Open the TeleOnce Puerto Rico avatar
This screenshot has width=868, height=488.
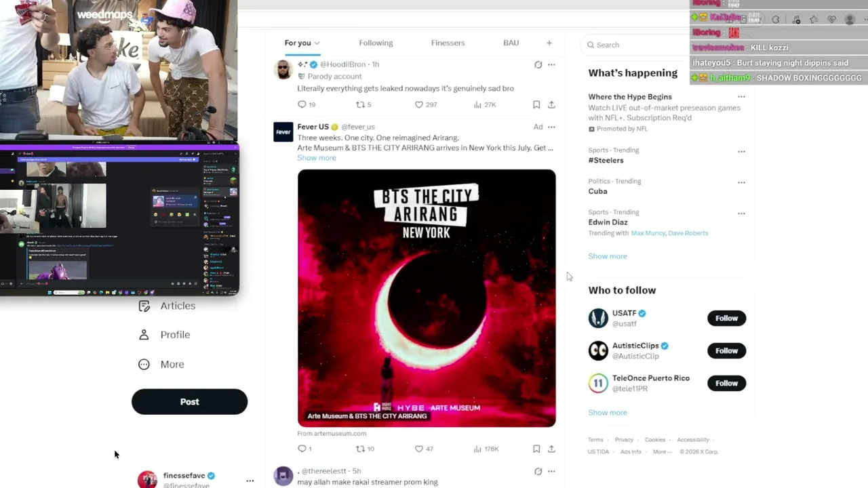pos(598,383)
